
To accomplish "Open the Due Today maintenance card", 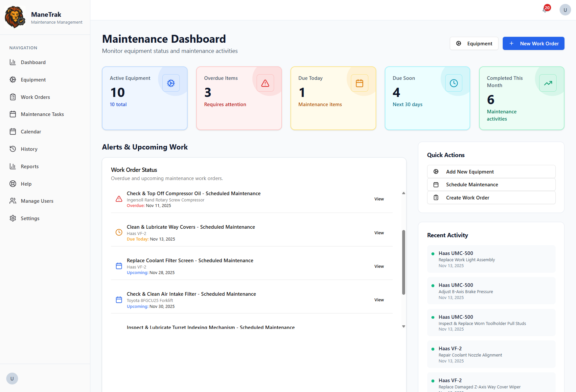I will pyautogui.click(x=333, y=98).
